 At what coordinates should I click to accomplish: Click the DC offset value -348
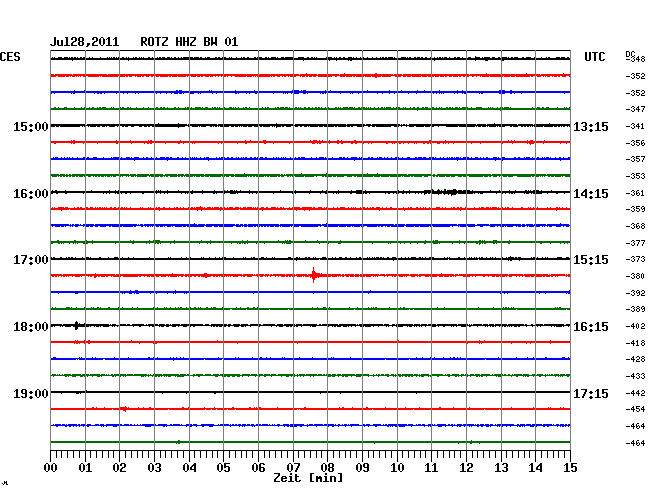[635, 59]
